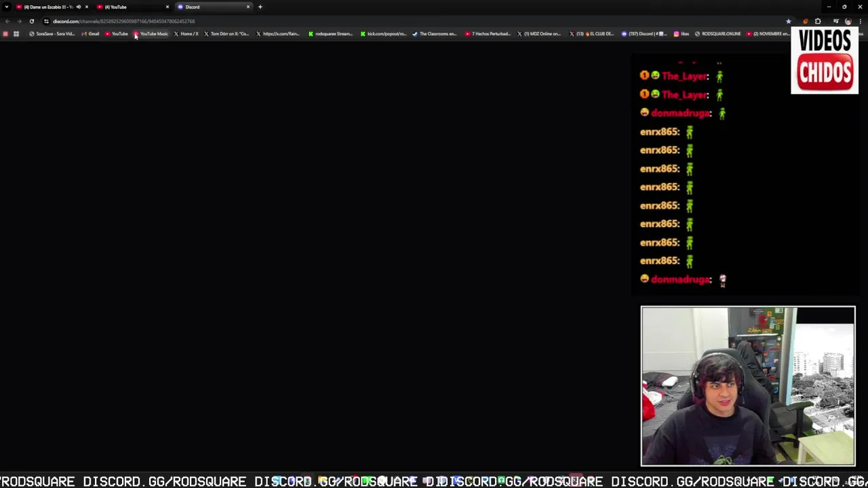Open a new browser tab
The image size is (868, 488).
click(260, 7)
